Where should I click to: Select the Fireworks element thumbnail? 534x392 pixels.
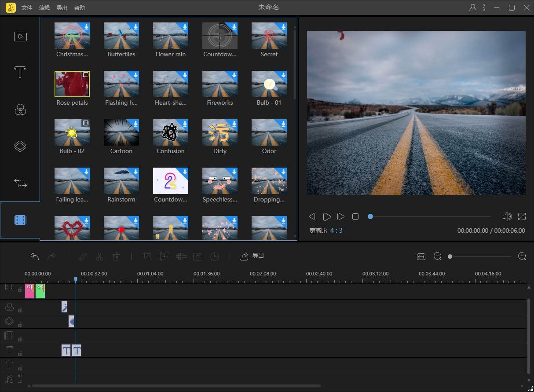pos(220,84)
